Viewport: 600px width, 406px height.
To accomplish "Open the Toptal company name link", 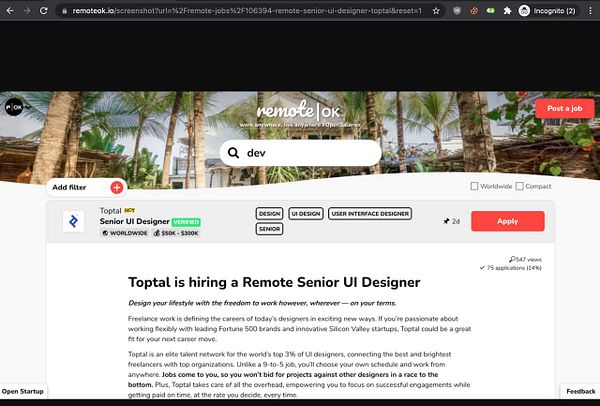I will coord(110,211).
